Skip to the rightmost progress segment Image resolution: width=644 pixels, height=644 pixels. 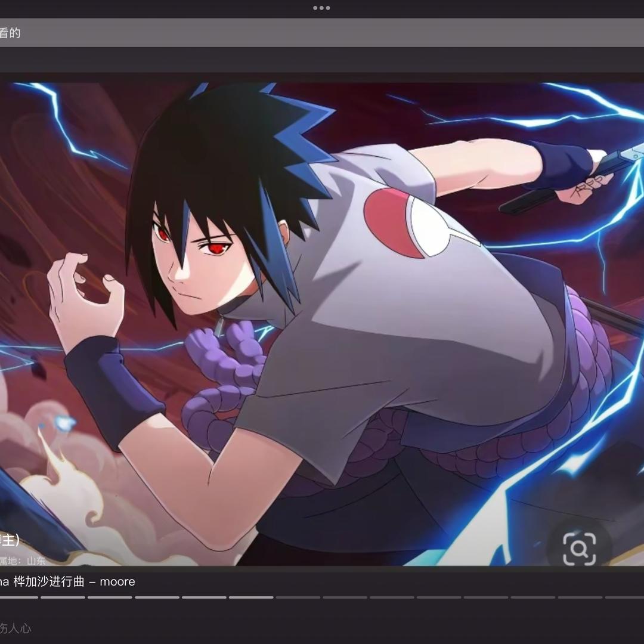(x=626, y=597)
